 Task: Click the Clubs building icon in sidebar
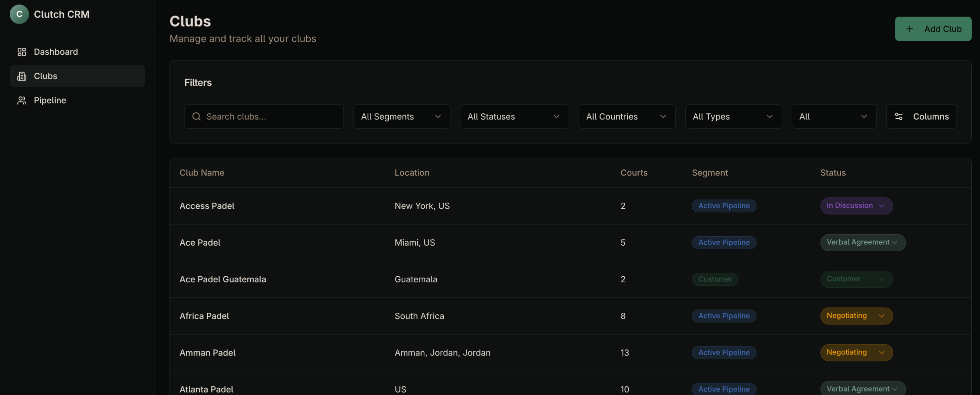pyautogui.click(x=22, y=76)
